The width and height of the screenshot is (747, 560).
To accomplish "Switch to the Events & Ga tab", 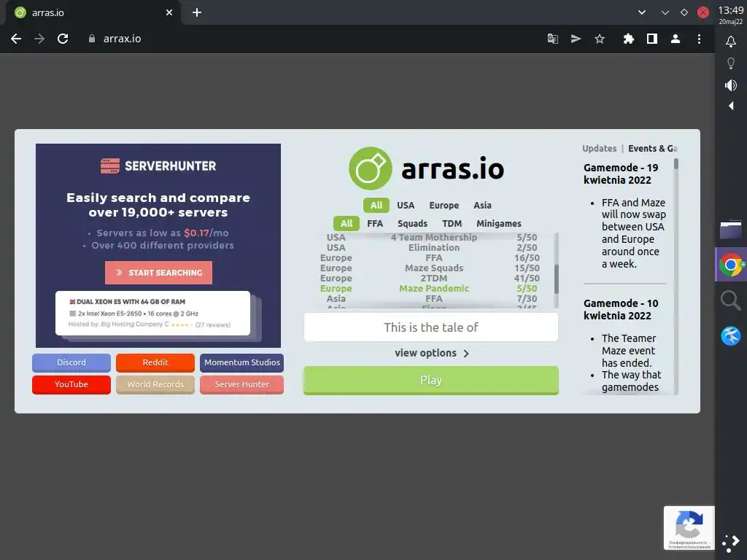I will point(652,148).
